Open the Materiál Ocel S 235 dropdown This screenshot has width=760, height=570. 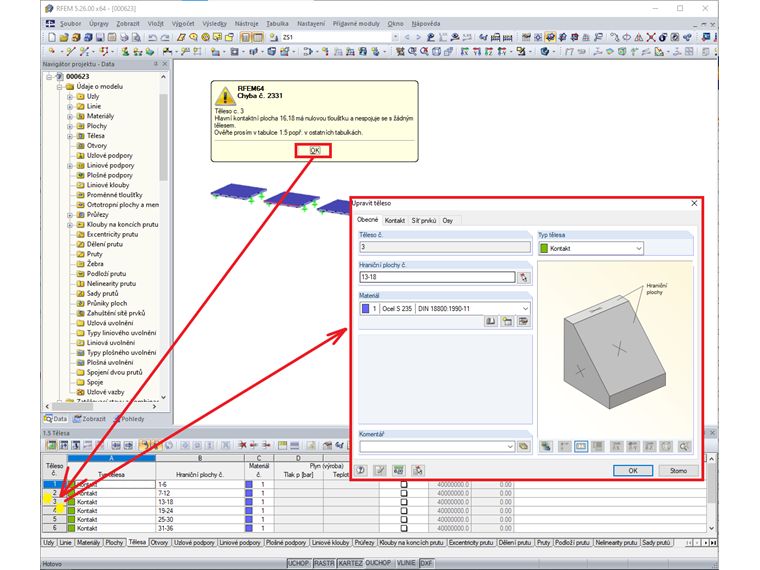[x=525, y=309]
